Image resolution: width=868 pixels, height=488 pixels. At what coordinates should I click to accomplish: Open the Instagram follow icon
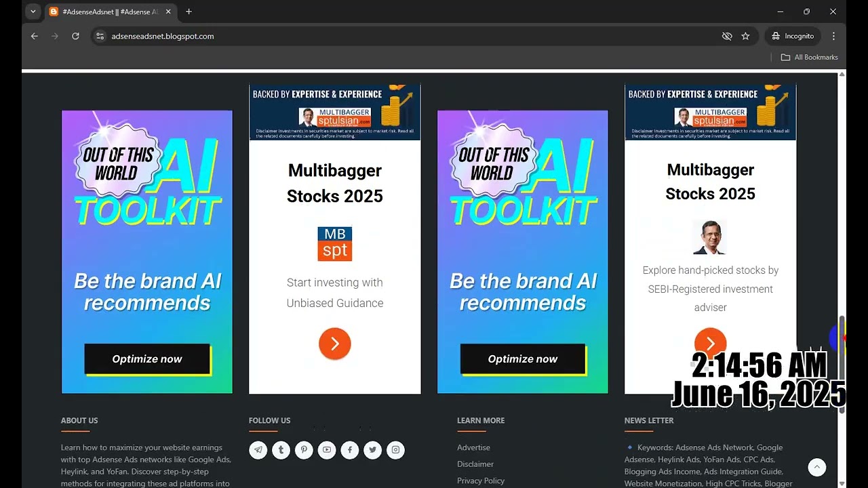[395, 449]
